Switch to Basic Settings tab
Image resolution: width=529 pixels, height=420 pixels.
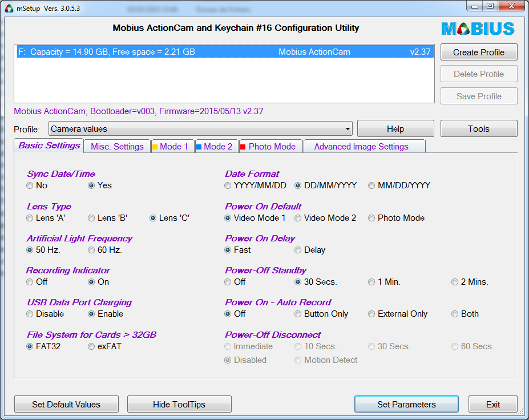(49, 146)
